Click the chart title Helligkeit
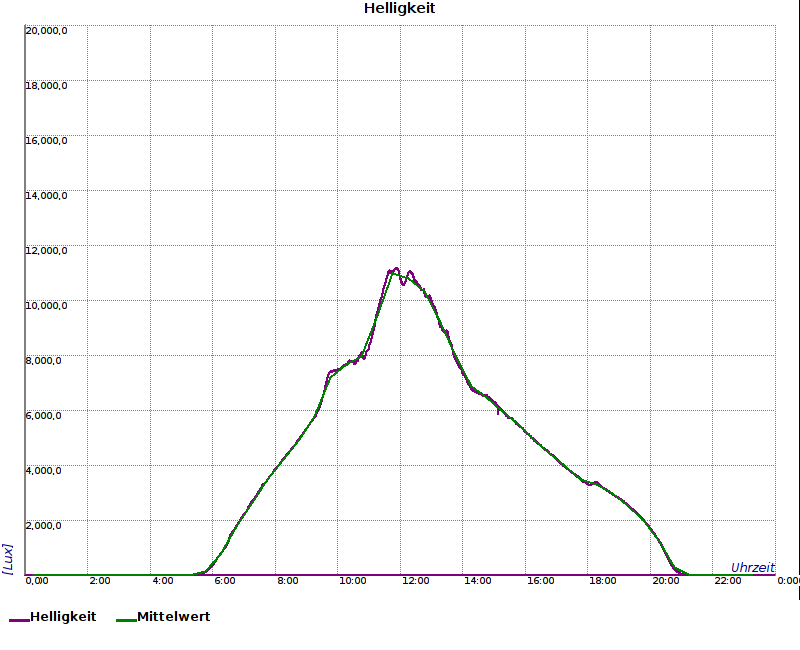Viewport: 800px width, 650px height. pos(399,8)
